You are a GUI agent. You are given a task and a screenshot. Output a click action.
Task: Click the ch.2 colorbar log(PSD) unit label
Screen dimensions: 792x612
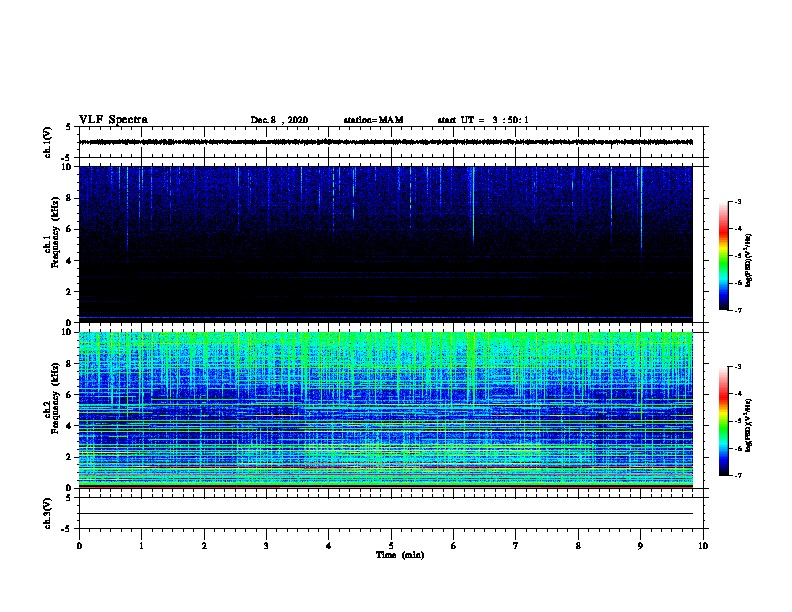pos(749,425)
